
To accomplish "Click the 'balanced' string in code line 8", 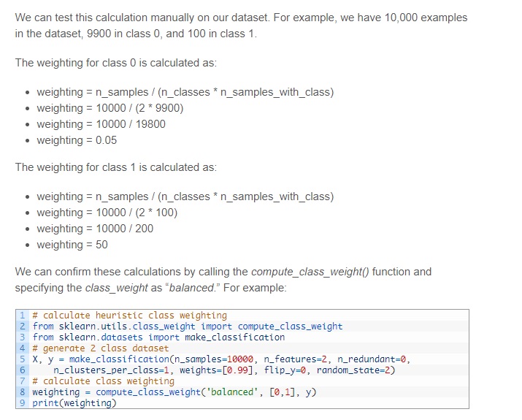I will click(232, 392).
